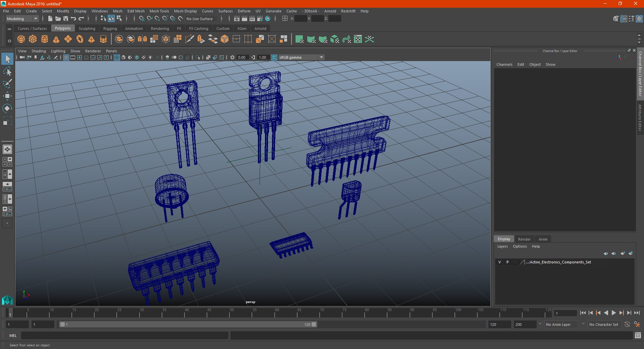Open the Render View clapboard icon
The height and width of the screenshot is (349, 644).
(x=237, y=19)
